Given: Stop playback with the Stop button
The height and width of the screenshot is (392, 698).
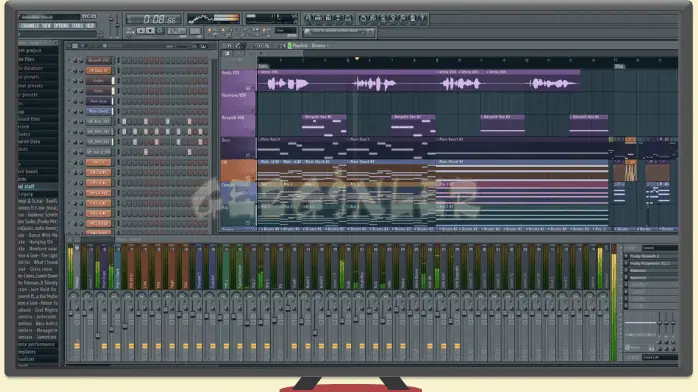Looking at the screenshot, I should point(150,30).
